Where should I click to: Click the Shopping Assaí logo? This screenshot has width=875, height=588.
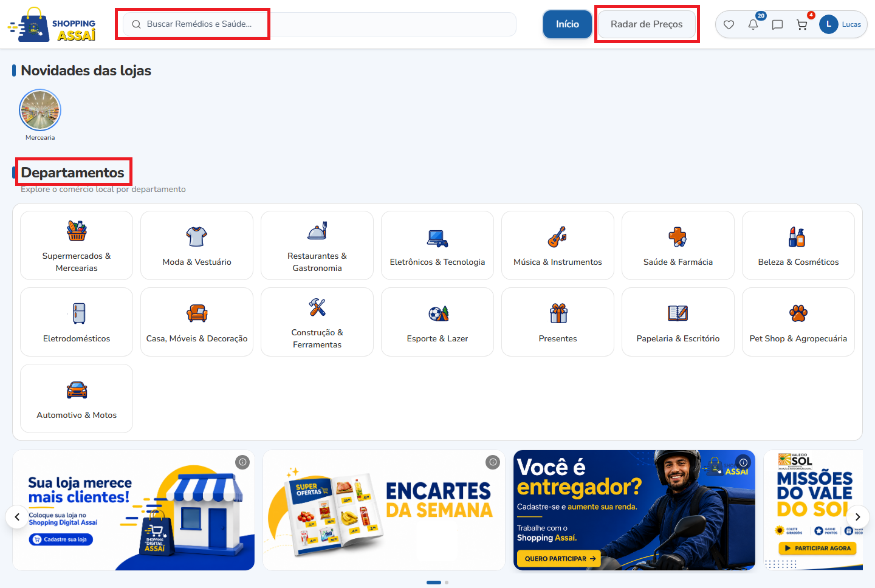pyautogui.click(x=52, y=25)
